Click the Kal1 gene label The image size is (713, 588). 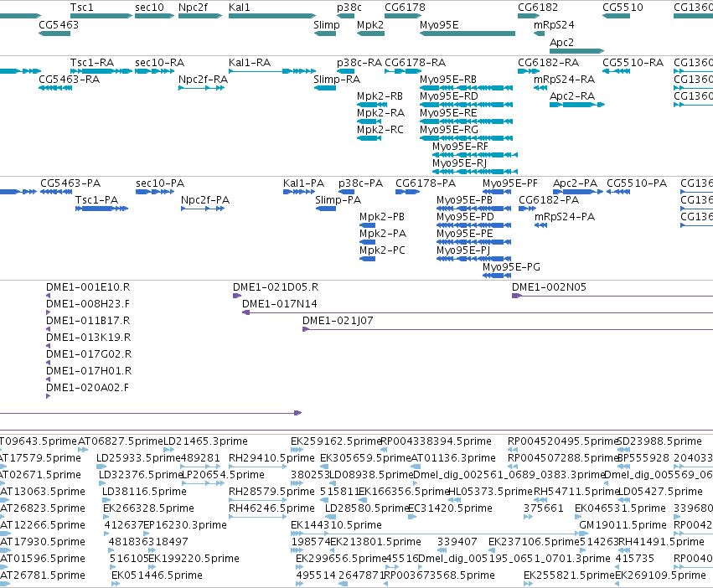point(239,8)
